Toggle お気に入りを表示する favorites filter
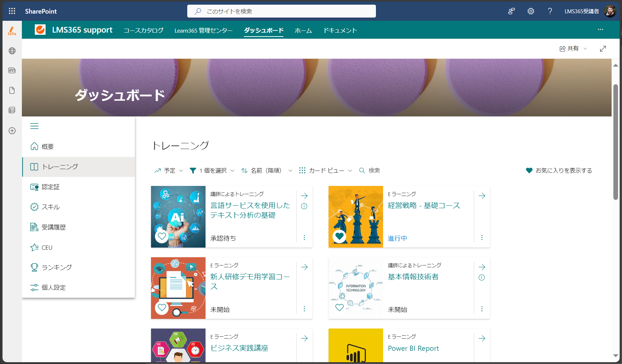Image resolution: width=622 pixels, height=364 pixels. (x=559, y=171)
